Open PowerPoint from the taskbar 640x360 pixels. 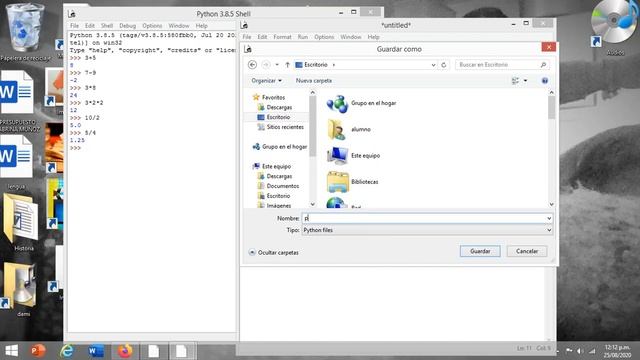point(38,351)
